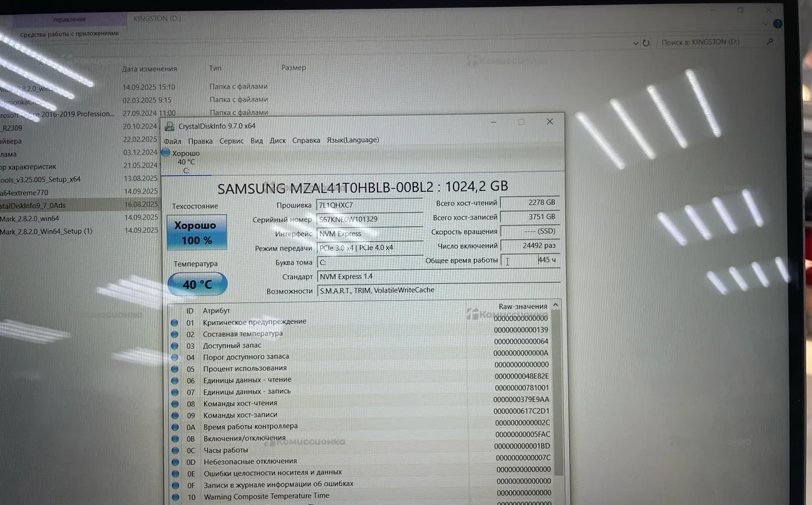The width and height of the screenshot is (812, 505).
Task: Refresh the Explorer KINGSTON (D:) folder view
Action: [646, 43]
